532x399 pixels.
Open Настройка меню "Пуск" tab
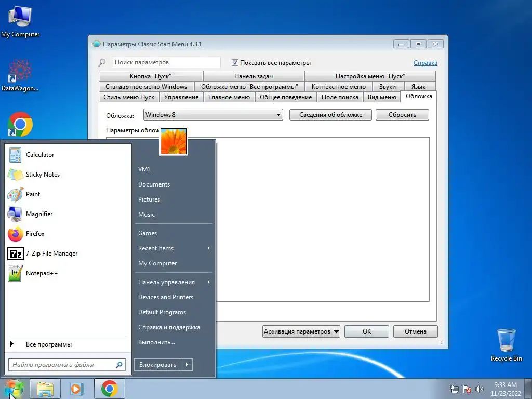coord(370,76)
